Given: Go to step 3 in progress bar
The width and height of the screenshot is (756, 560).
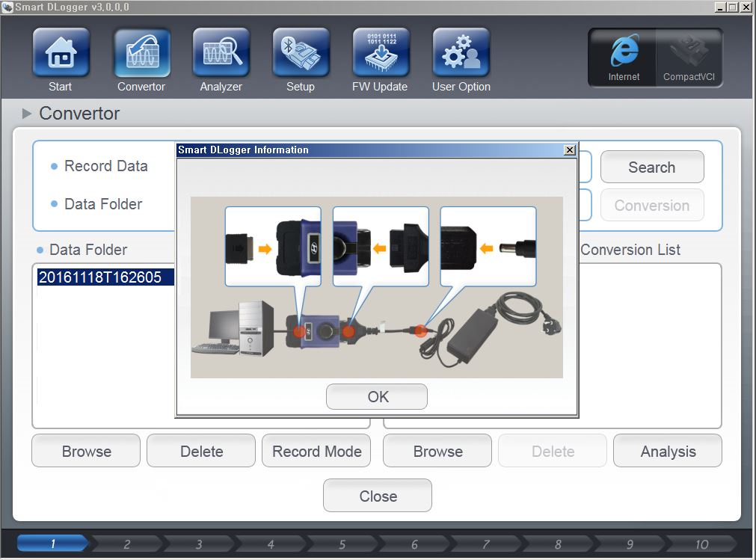Looking at the screenshot, I should (x=198, y=544).
